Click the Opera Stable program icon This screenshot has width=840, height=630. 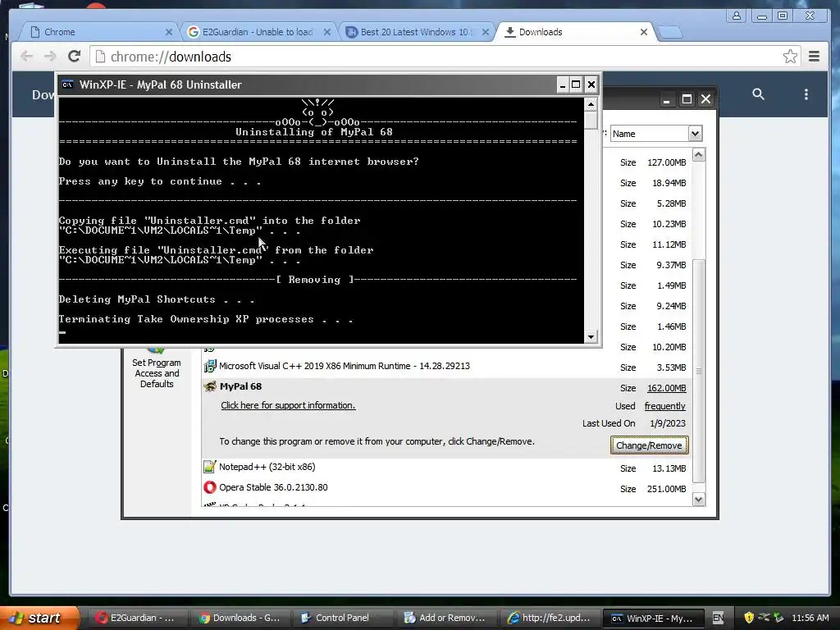pos(210,487)
